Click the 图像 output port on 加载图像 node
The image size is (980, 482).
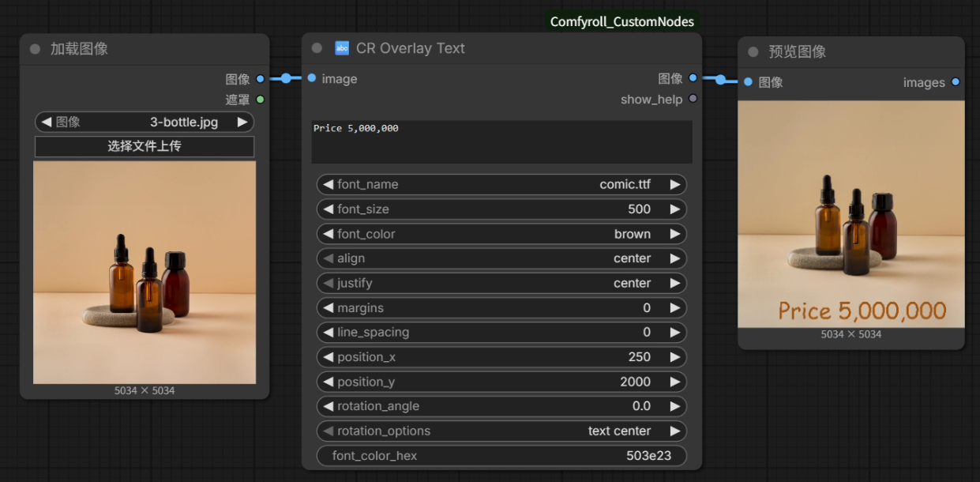260,79
